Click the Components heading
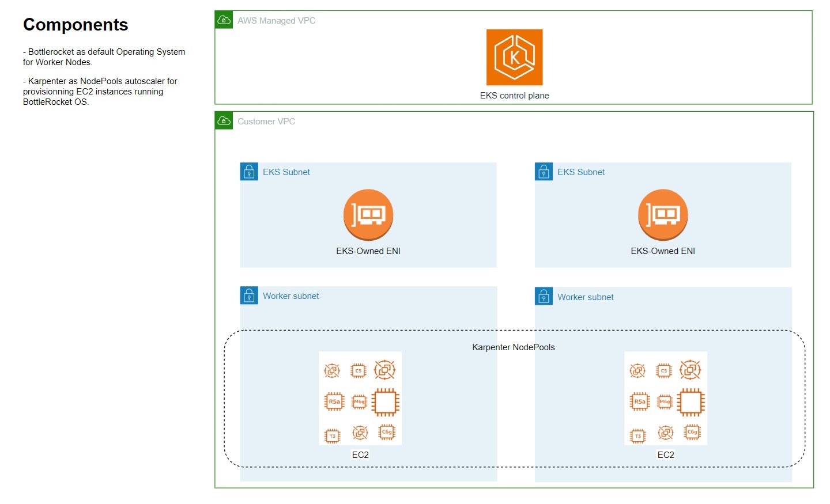The image size is (830, 504). (76, 25)
